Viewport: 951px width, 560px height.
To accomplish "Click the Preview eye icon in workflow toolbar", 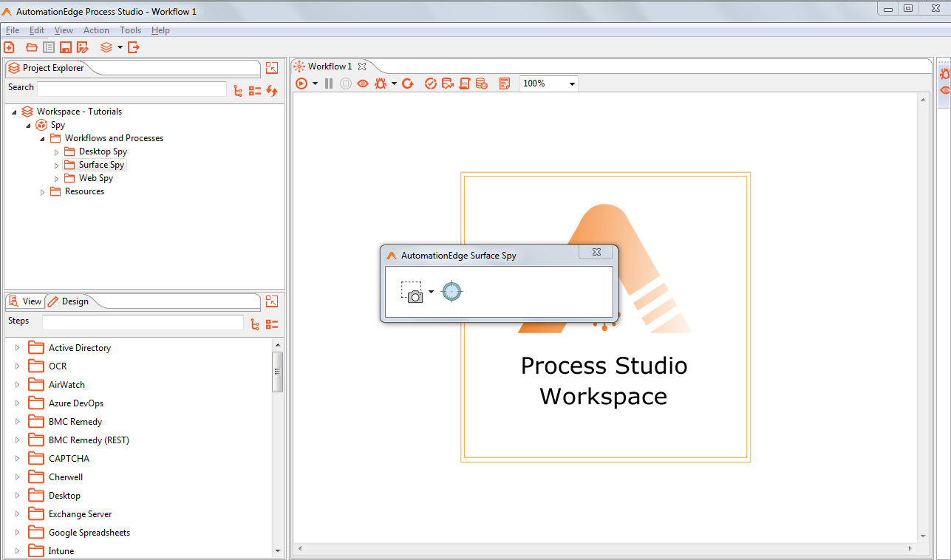I will click(x=363, y=83).
